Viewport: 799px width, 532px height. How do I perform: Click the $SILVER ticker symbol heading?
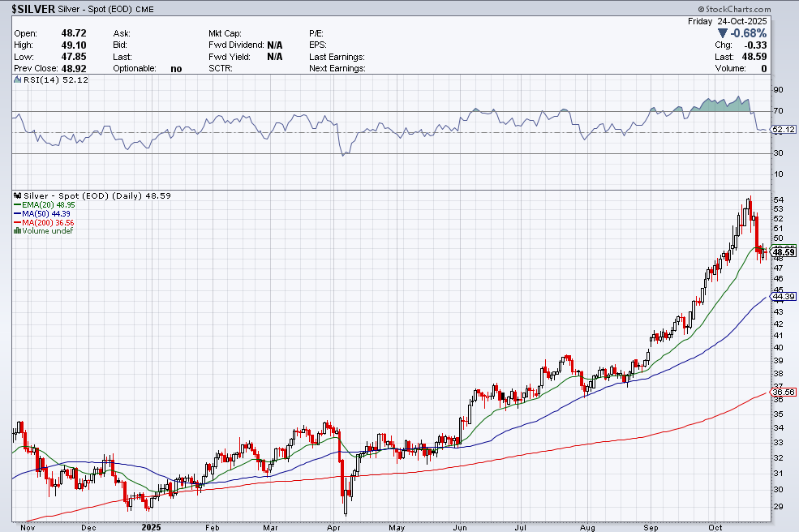click(x=33, y=9)
